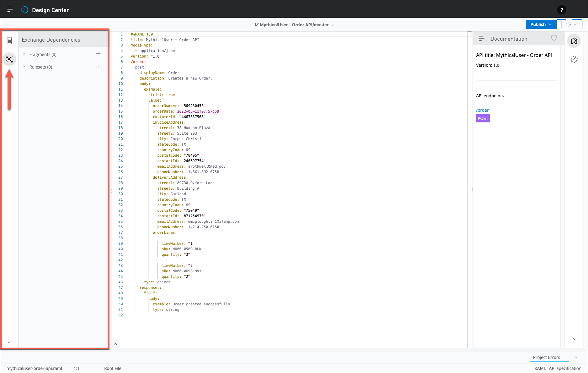The image size is (588, 373).
Task: Expand Project Errors with the up chevron
Action: pyautogui.click(x=576, y=357)
